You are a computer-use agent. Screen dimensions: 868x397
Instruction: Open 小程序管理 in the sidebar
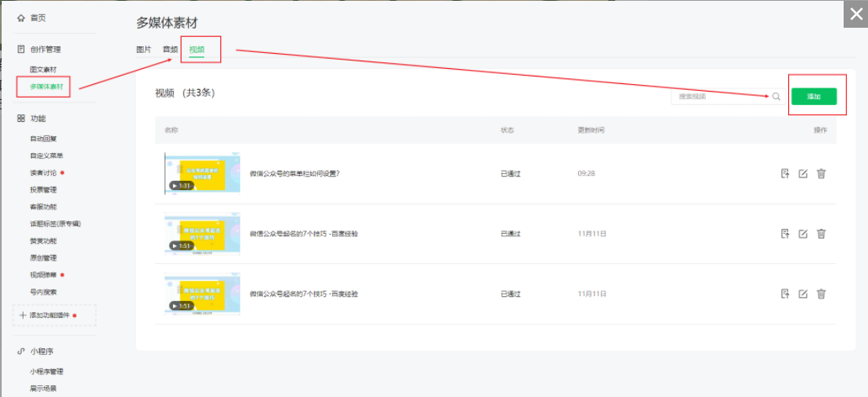pyautogui.click(x=47, y=371)
